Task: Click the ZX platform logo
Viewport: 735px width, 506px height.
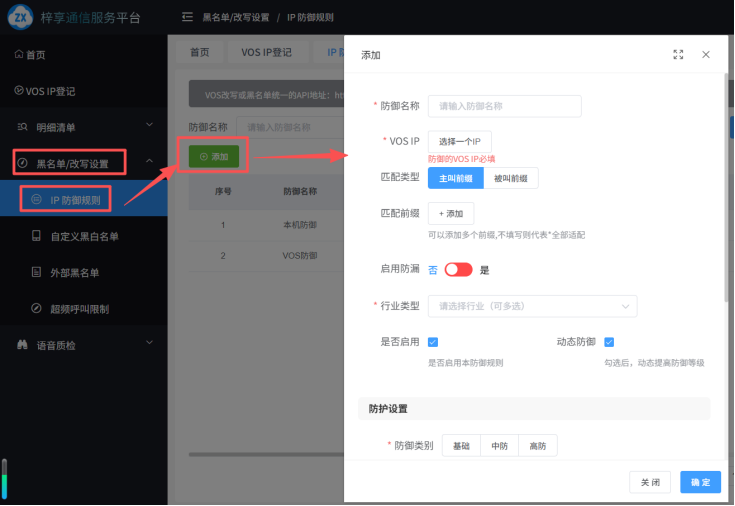Action: (20, 17)
